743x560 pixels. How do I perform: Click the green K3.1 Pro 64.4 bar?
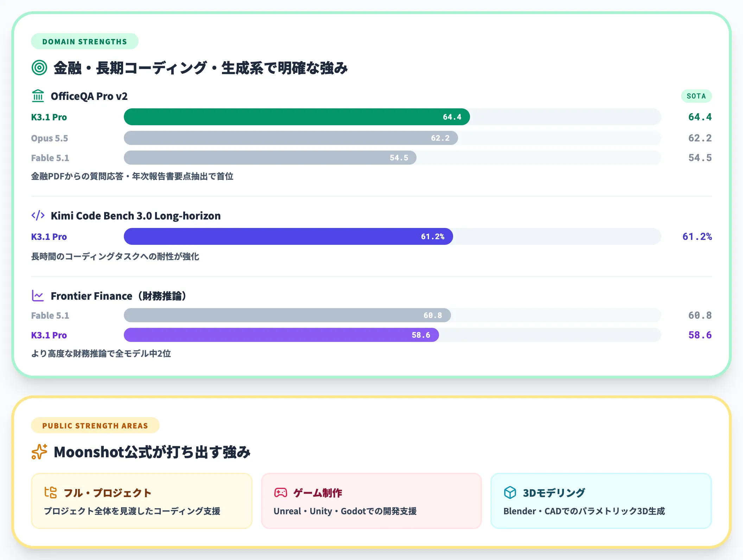(x=297, y=117)
